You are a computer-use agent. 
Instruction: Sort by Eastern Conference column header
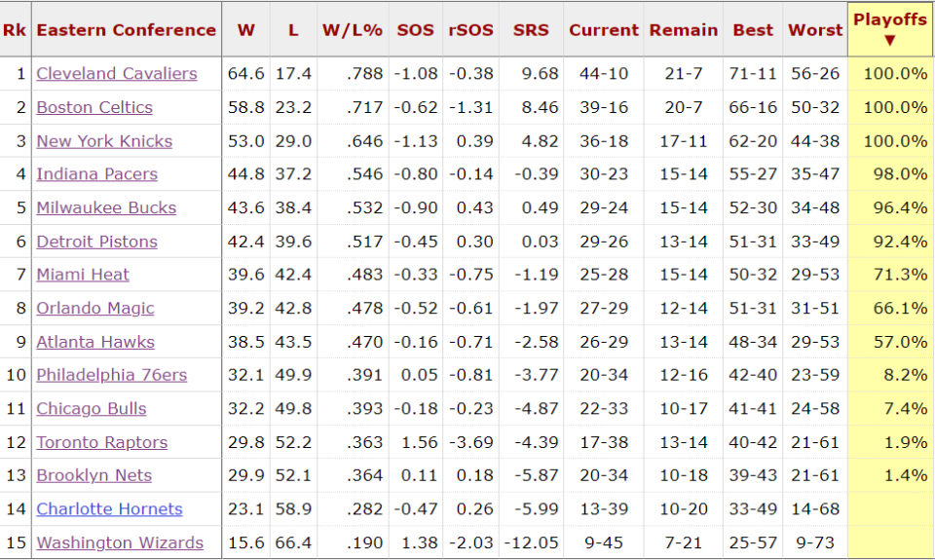tap(126, 30)
